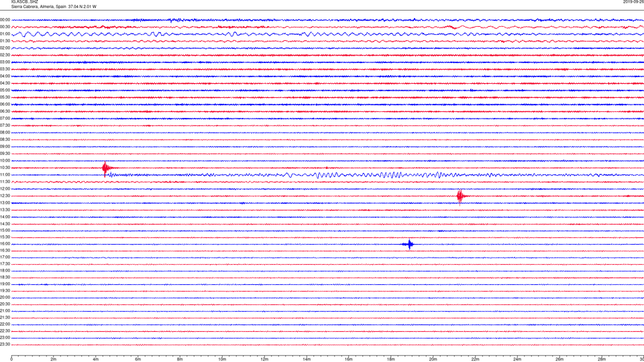The height and width of the screenshot is (362, 644).
Task: Click the 12:00 time label
Action: 5,189
